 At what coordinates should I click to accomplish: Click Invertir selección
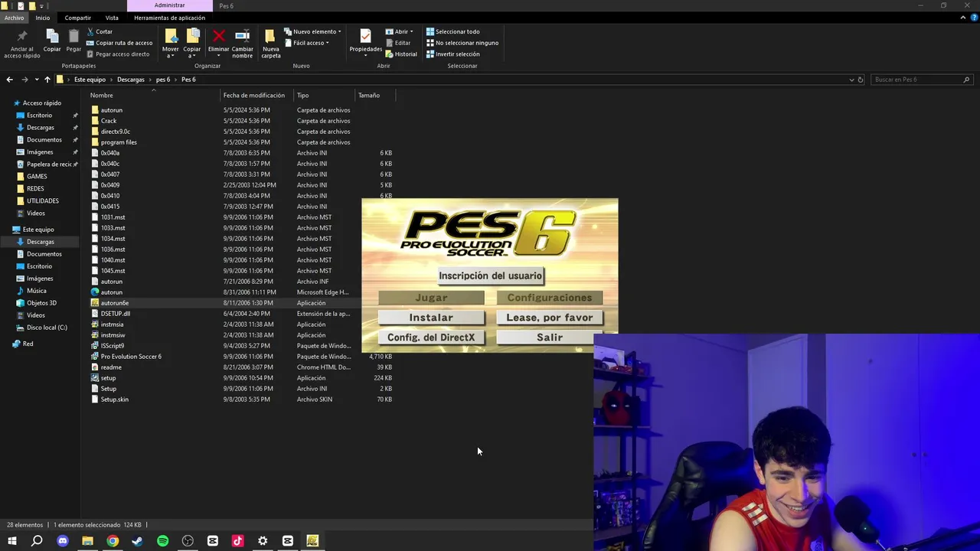pyautogui.click(x=452, y=54)
